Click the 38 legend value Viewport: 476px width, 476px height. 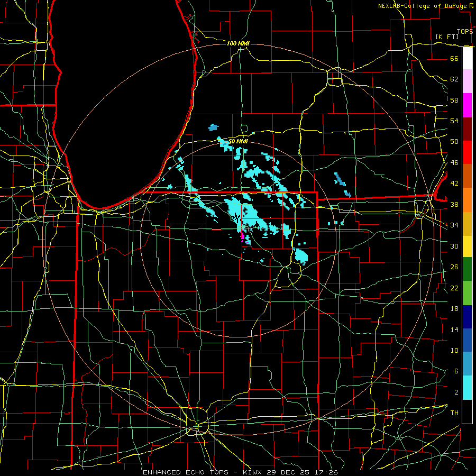454,204
